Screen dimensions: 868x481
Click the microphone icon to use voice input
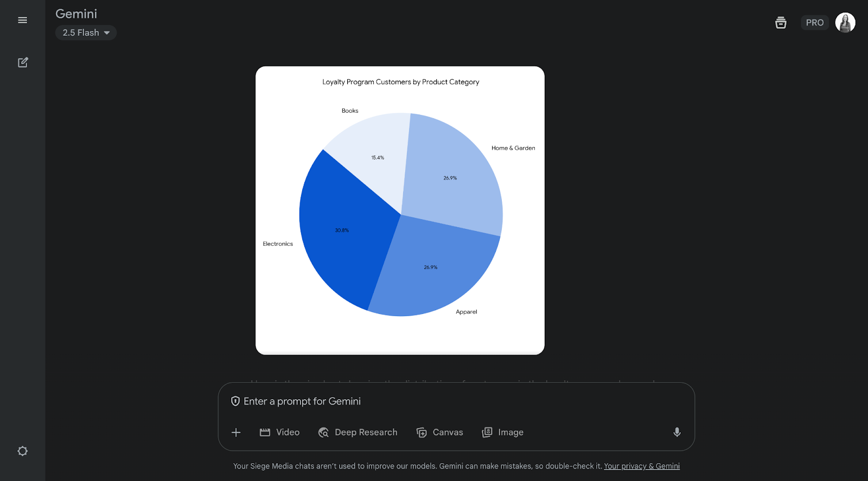tap(676, 432)
